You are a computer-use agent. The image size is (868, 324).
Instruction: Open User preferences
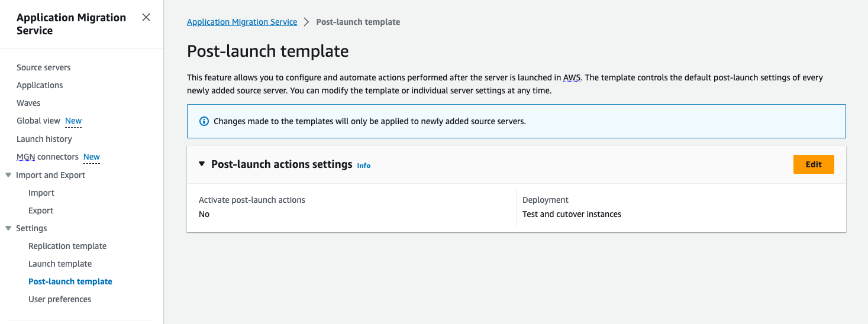pyautogui.click(x=60, y=299)
